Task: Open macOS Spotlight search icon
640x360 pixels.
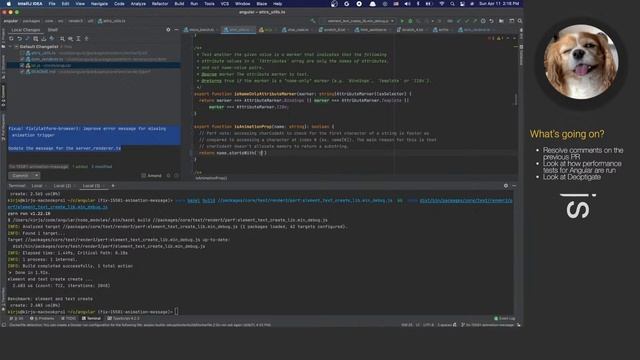Action: [x=452, y=4]
